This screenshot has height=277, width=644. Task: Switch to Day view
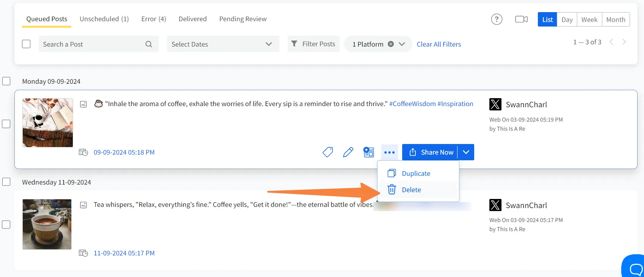[x=567, y=19]
